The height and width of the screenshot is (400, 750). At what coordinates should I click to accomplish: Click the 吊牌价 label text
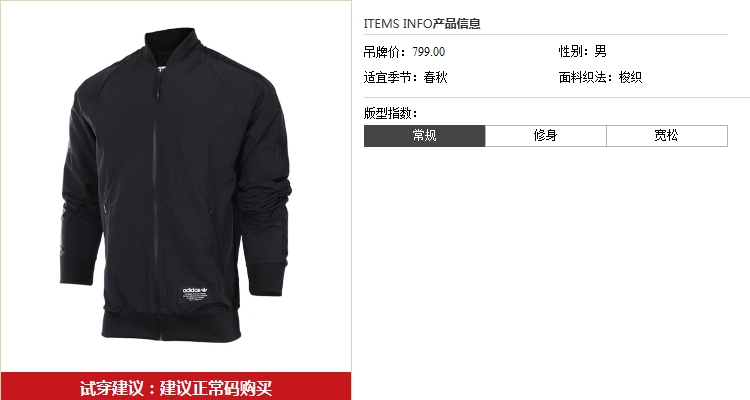click(385, 52)
